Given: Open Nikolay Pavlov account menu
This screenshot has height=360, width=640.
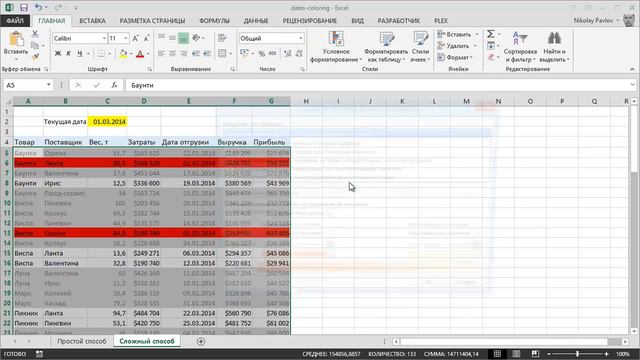Looking at the screenshot, I should (x=596, y=20).
